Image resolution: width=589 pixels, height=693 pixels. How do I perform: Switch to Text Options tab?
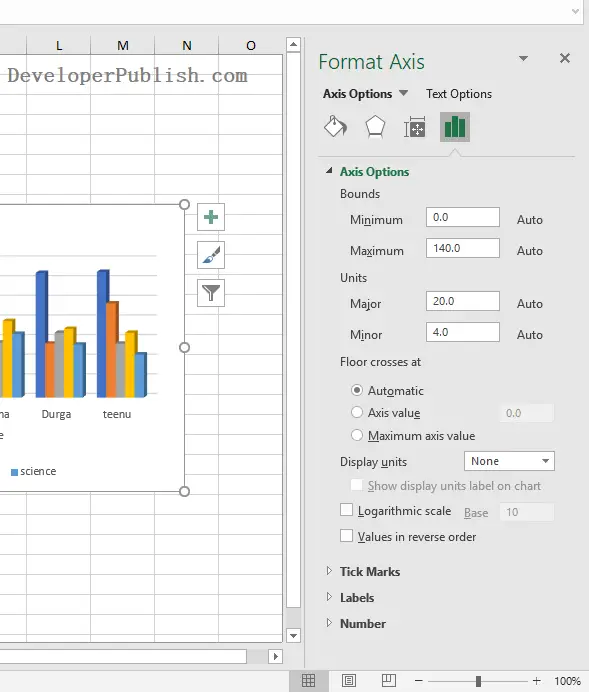pyautogui.click(x=459, y=94)
